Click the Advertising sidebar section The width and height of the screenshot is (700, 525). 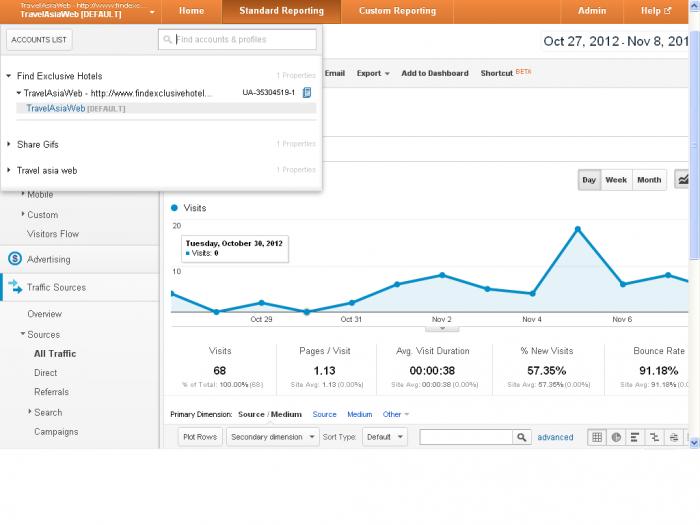point(79,259)
